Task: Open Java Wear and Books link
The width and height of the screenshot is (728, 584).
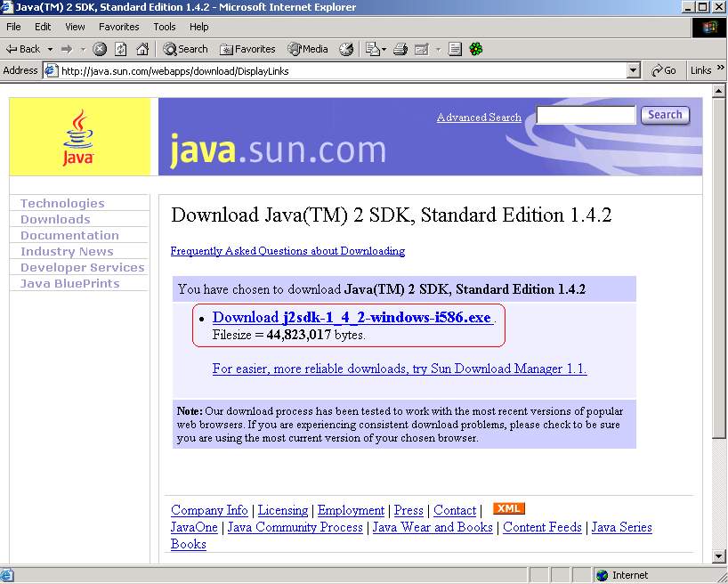Action: point(433,527)
